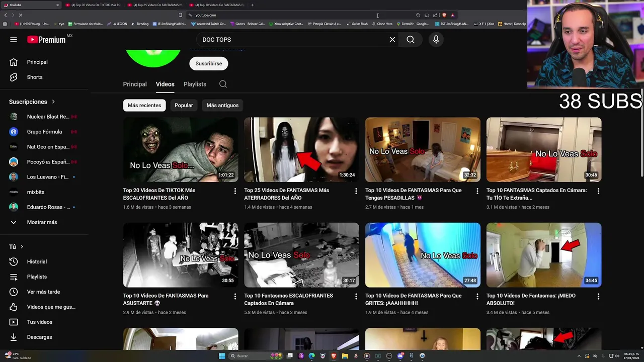Open options for Top 25 FANTASMAS video
644x362 pixels.
[356, 191]
